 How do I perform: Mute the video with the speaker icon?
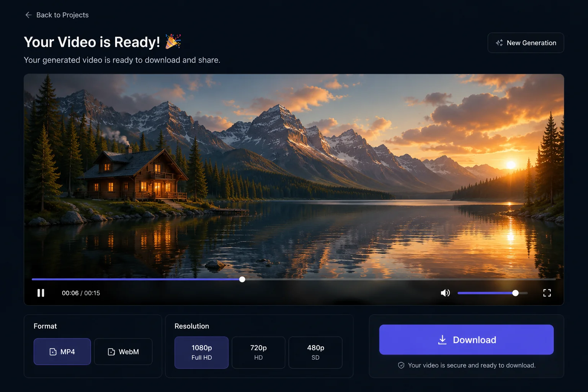445,293
